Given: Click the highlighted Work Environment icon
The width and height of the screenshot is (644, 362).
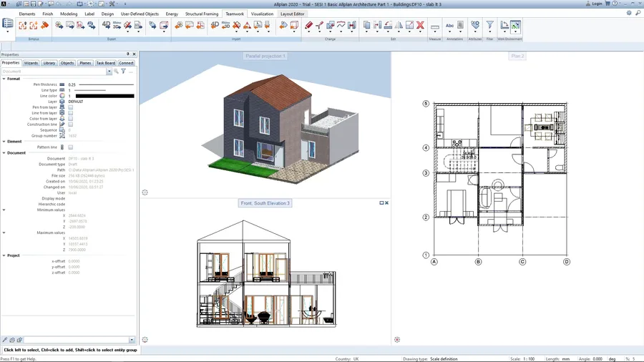Looking at the screenshot, I should pos(515,26).
